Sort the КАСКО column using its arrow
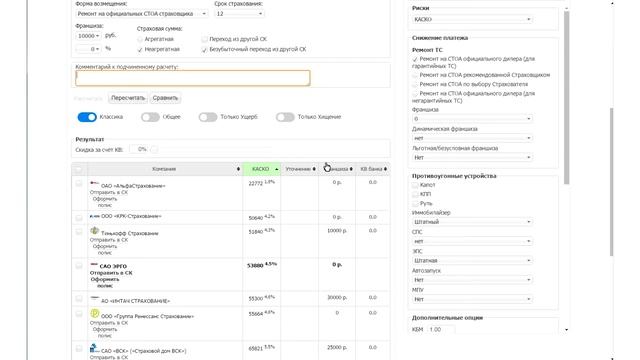Viewport: 640px width, 360px height. pyautogui.click(x=276, y=169)
